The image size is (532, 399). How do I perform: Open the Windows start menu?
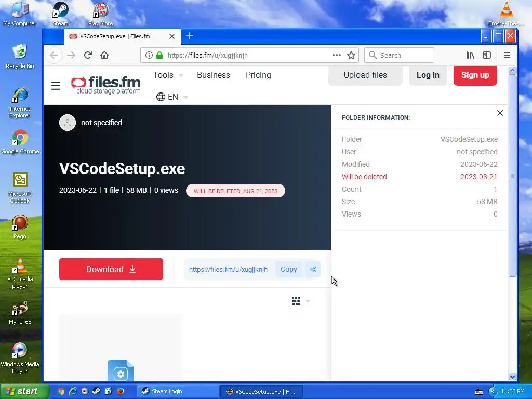[24, 392]
